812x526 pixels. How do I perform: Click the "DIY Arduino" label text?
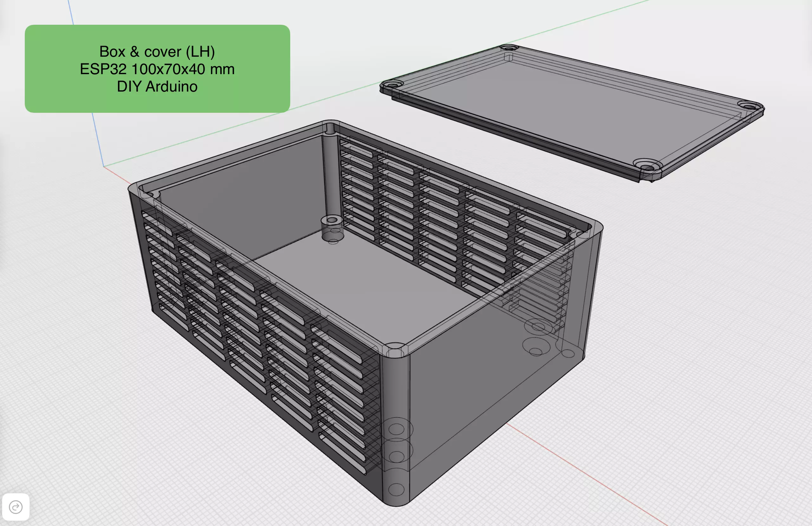pos(157,87)
